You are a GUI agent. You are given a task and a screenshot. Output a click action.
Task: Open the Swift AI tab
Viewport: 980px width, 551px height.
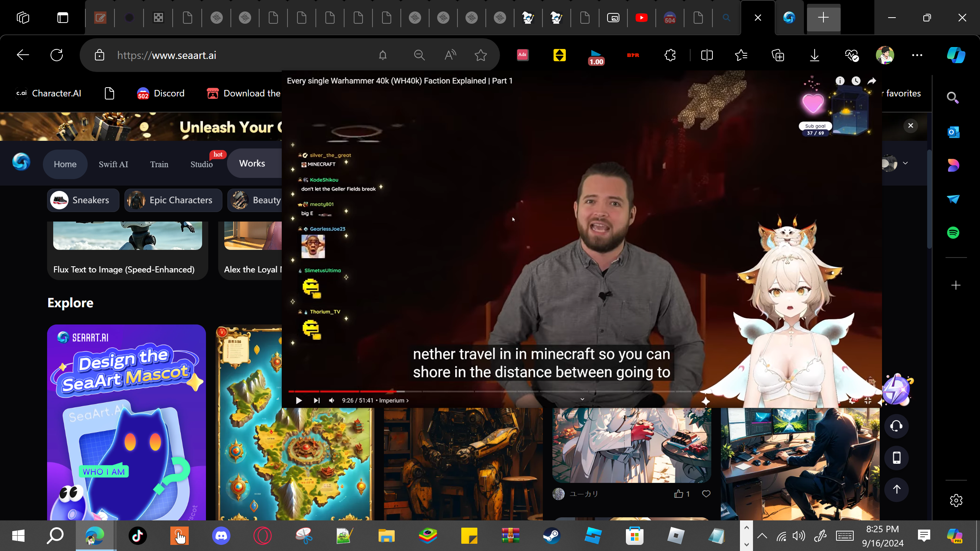(113, 164)
